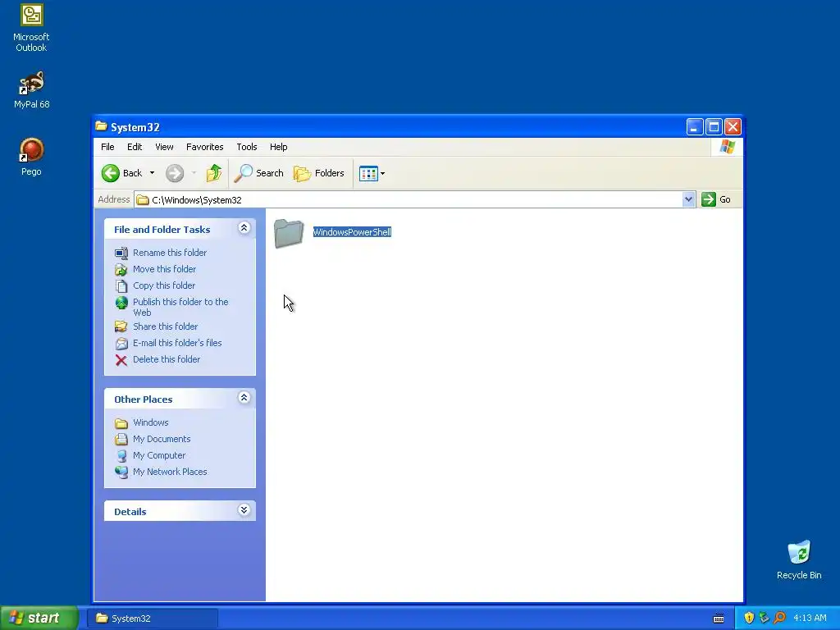Screen dimensions: 840x630
Task: Click the security shield tray icon
Action: point(749,619)
